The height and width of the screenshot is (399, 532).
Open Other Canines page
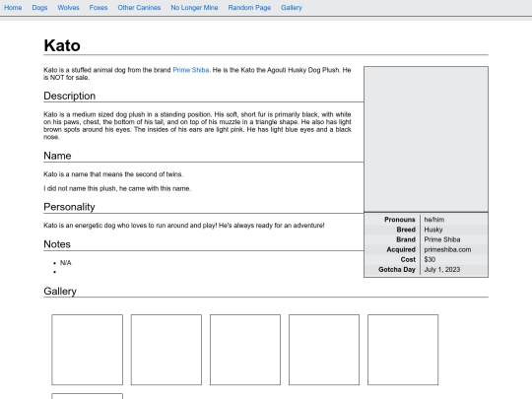click(x=139, y=8)
